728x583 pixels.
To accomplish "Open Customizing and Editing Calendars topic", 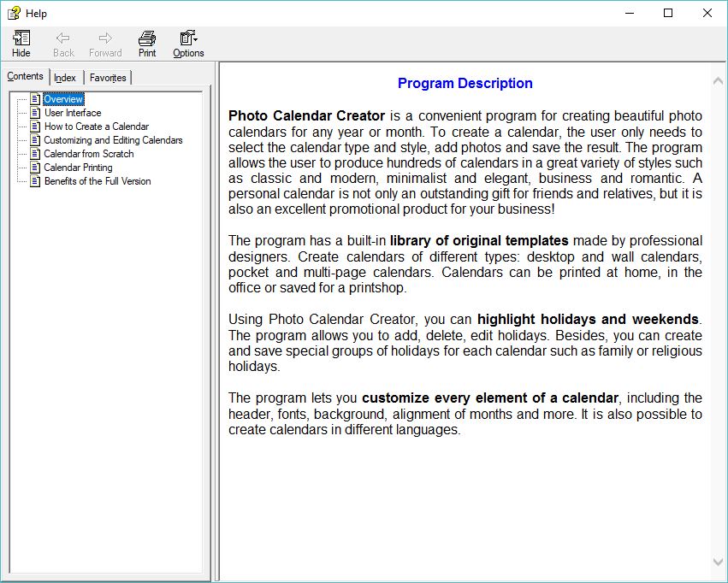I will click(113, 140).
